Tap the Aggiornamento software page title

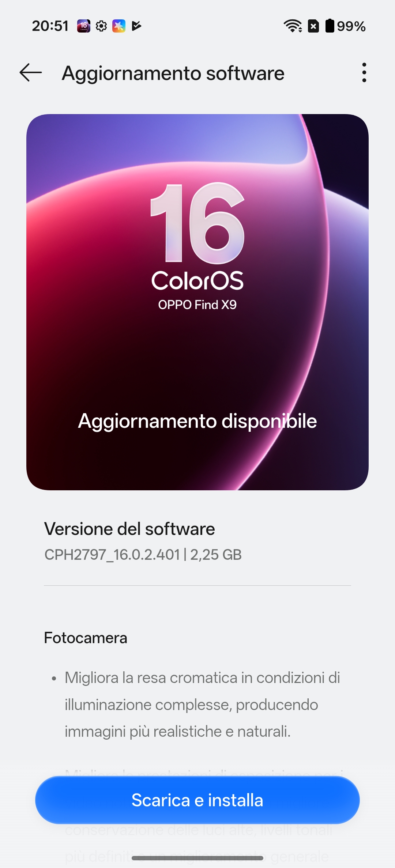click(x=173, y=73)
